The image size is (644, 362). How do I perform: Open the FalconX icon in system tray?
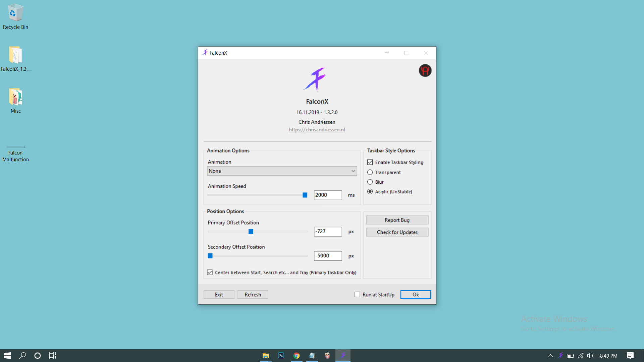coord(560,356)
